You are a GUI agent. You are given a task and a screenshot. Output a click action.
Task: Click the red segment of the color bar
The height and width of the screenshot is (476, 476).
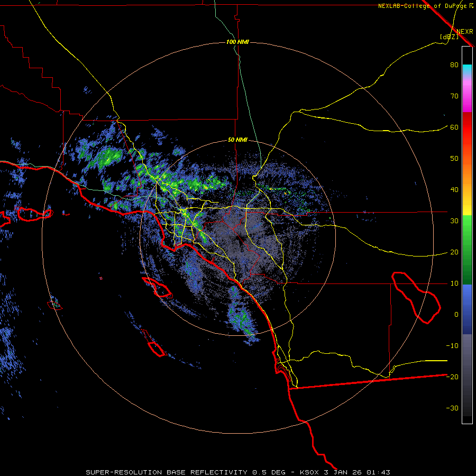(467, 127)
